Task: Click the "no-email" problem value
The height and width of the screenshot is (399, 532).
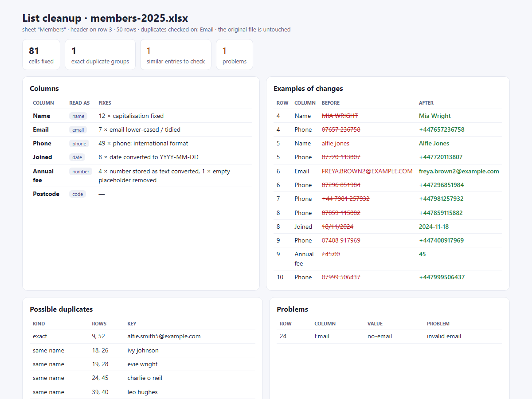Action: point(379,336)
